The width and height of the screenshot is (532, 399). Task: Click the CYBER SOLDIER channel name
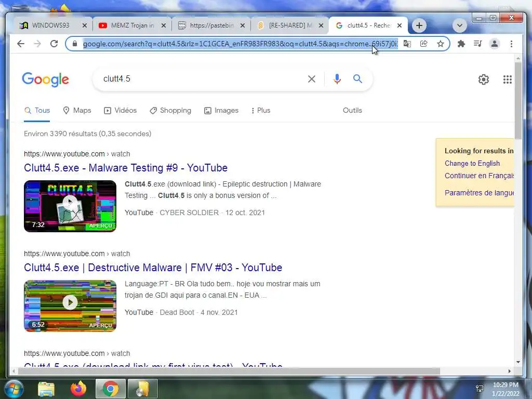(189, 212)
